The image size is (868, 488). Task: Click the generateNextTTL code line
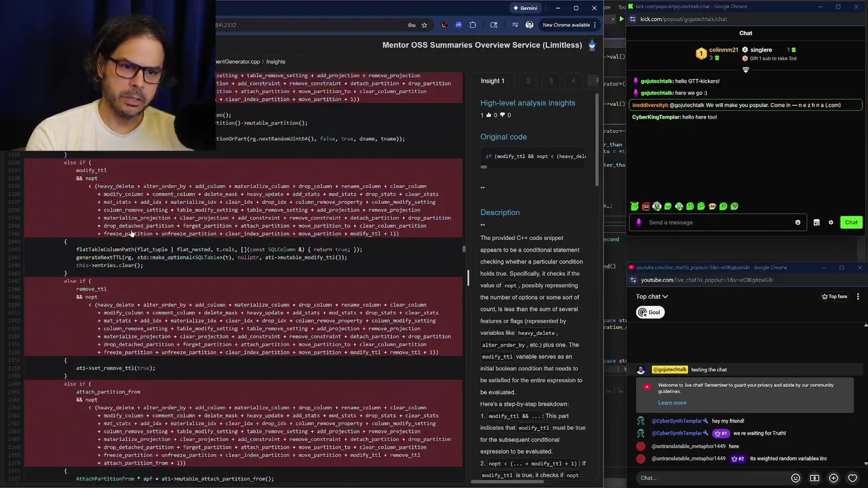(211, 258)
